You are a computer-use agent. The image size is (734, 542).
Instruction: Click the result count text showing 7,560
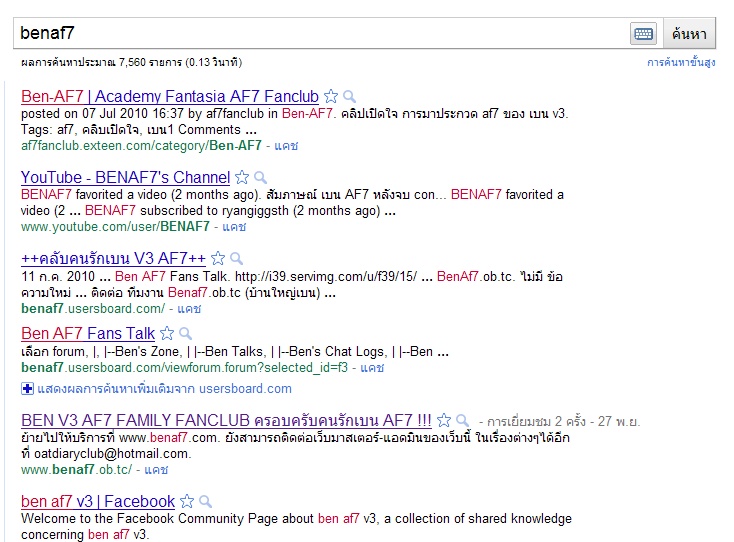132,62
